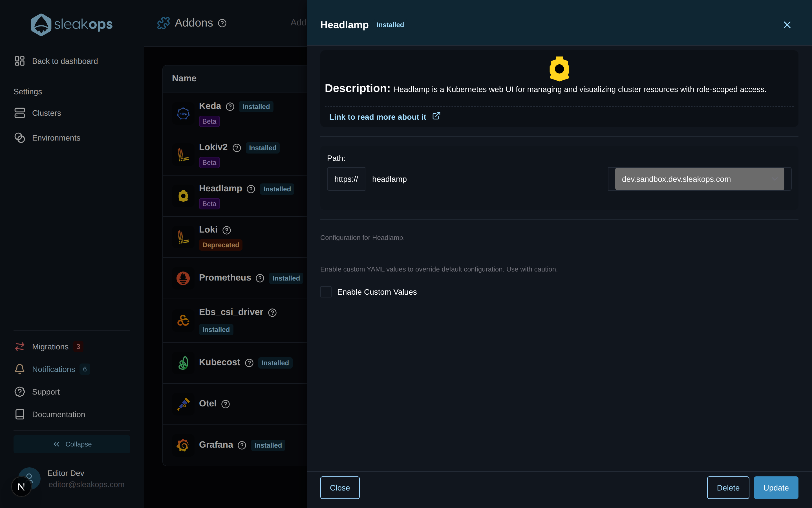Click the deprecated Loki addon logo
The height and width of the screenshot is (508, 812).
[183, 237]
